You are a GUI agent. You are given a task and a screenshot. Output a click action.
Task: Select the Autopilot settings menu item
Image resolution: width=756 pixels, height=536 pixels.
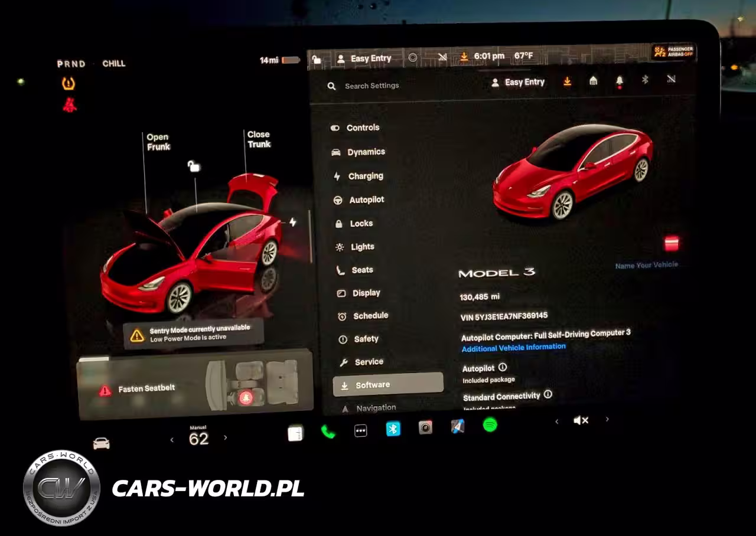366,200
